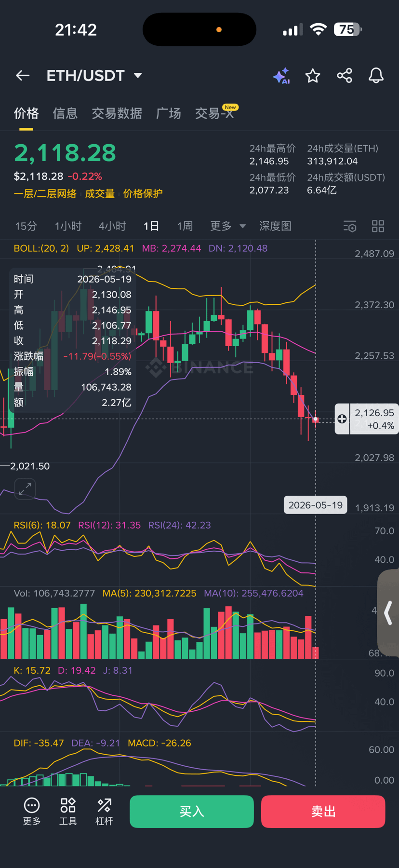Tap the red 卖出 sell button

pos(323,812)
